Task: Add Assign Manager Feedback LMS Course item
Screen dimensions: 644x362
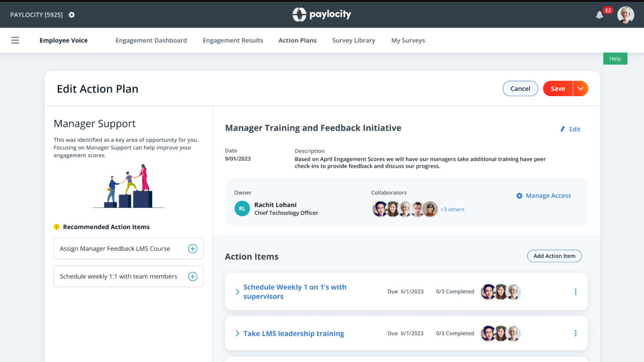Action: pos(193,249)
